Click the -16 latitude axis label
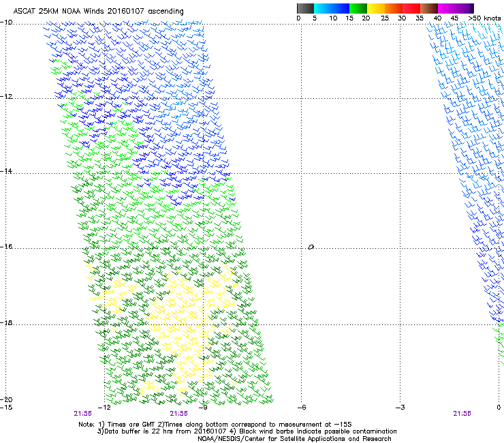 (x=6, y=247)
